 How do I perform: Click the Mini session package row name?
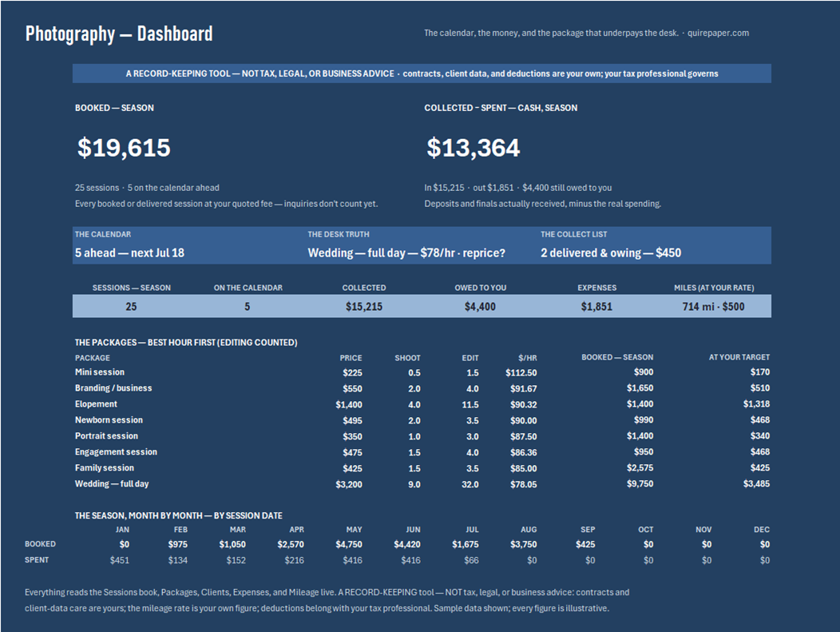(100, 372)
